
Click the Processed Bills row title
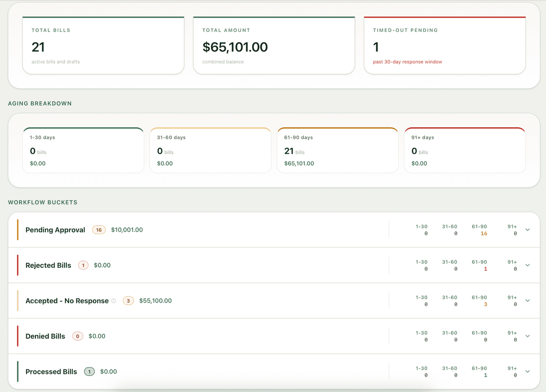pos(51,372)
